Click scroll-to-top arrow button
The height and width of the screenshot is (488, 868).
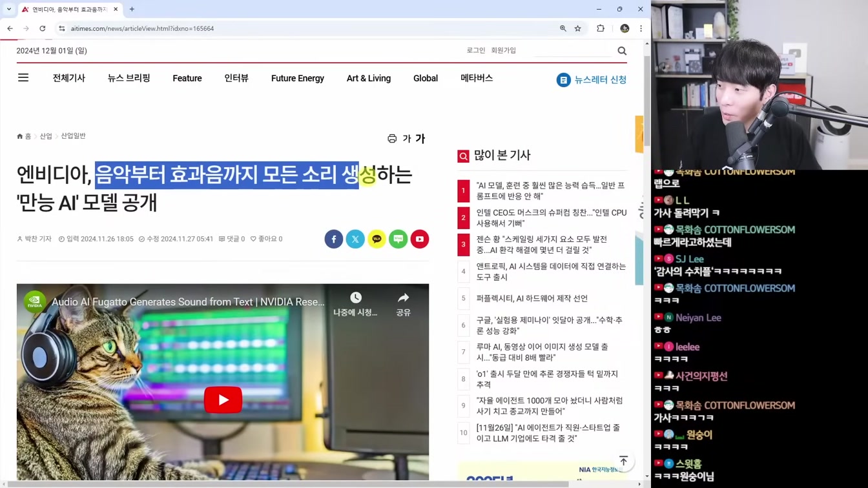tap(623, 461)
